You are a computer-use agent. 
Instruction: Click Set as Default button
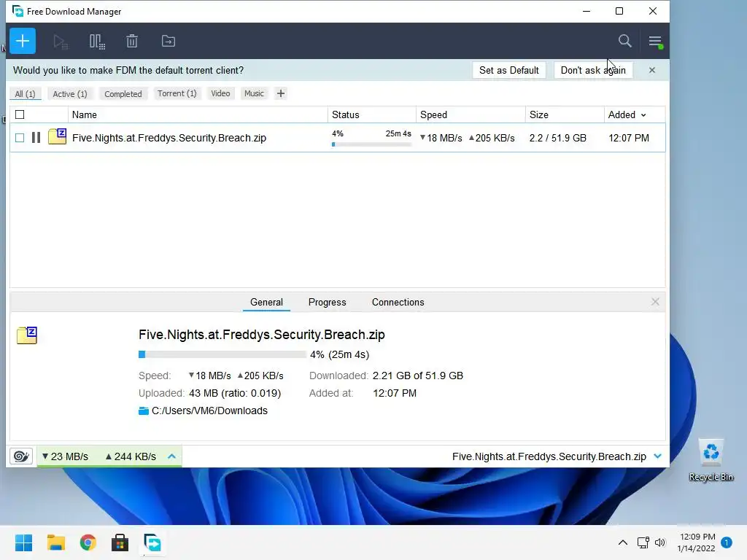pyautogui.click(x=508, y=70)
